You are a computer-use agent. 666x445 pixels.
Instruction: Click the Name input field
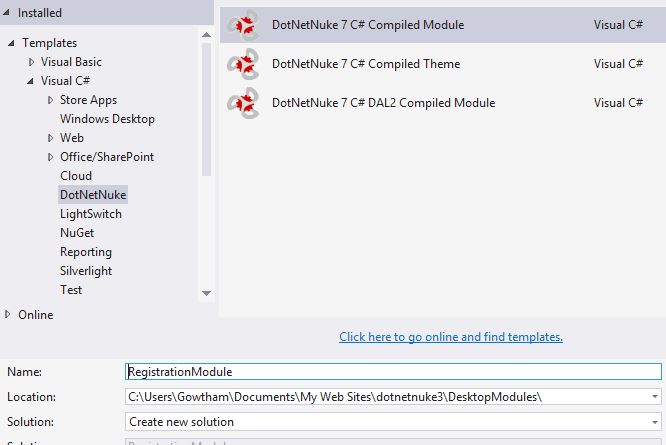point(393,372)
